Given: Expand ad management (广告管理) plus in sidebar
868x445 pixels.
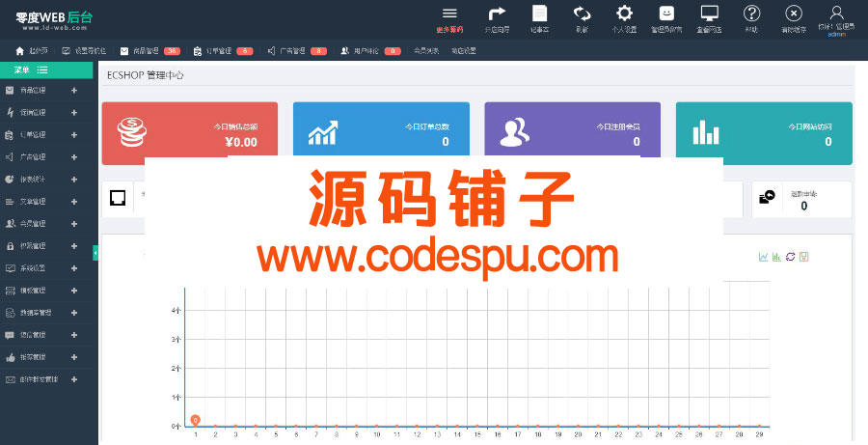Looking at the screenshot, I should tap(74, 156).
